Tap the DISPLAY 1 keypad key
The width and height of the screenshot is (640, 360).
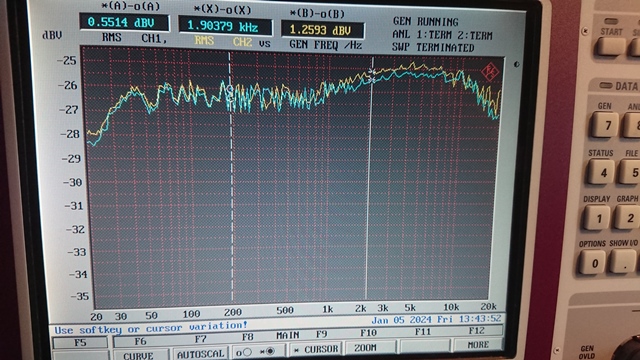click(x=598, y=218)
